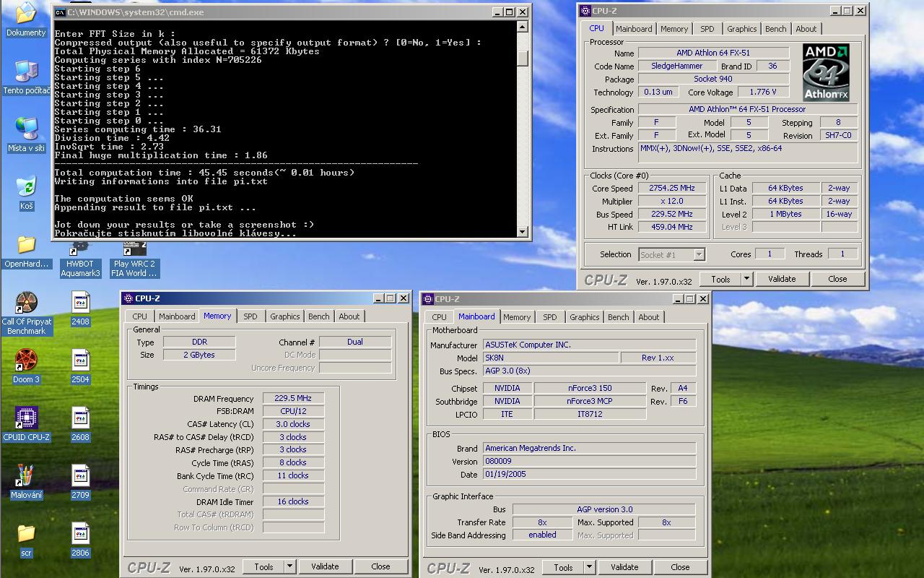Click cmd window scrollbar up arrow
Viewport: 924px width, 578px height.
click(523, 27)
